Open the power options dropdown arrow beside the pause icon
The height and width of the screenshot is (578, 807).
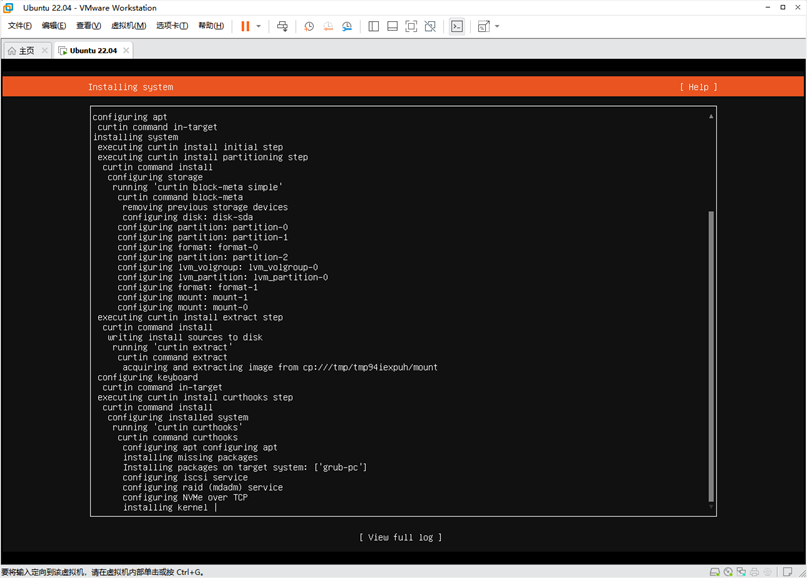pyautogui.click(x=258, y=26)
